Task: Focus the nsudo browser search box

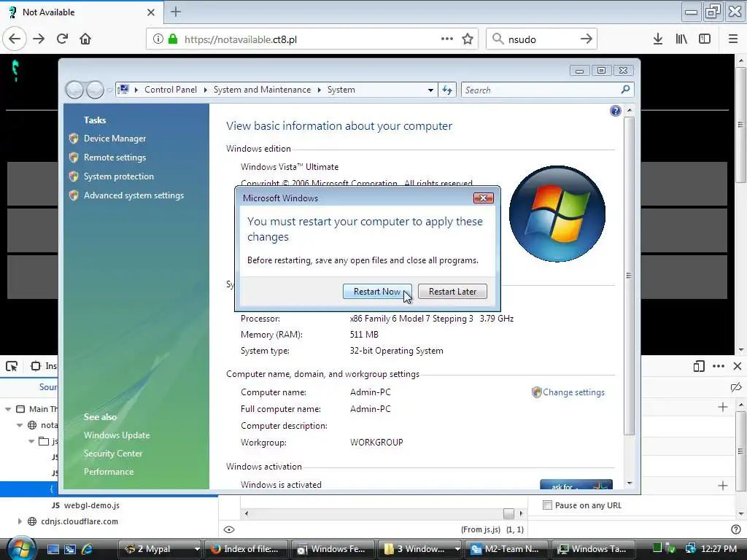Action: click(541, 39)
